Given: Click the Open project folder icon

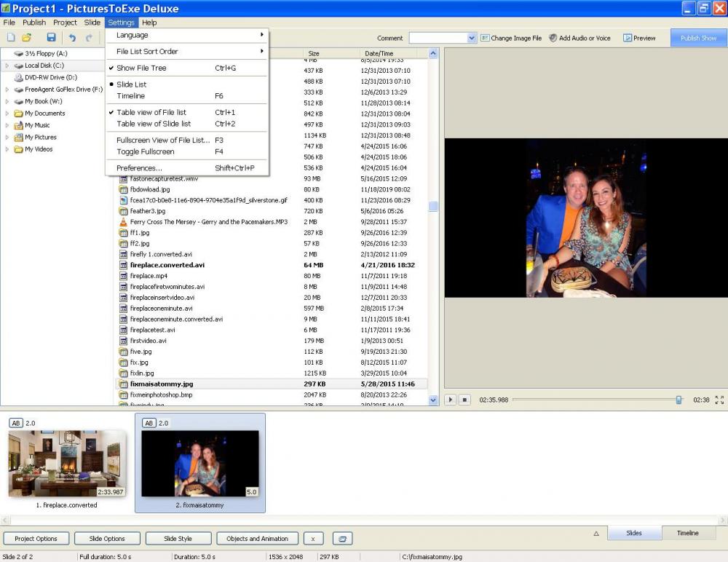Looking at the screenshot, I should point(27,38).
